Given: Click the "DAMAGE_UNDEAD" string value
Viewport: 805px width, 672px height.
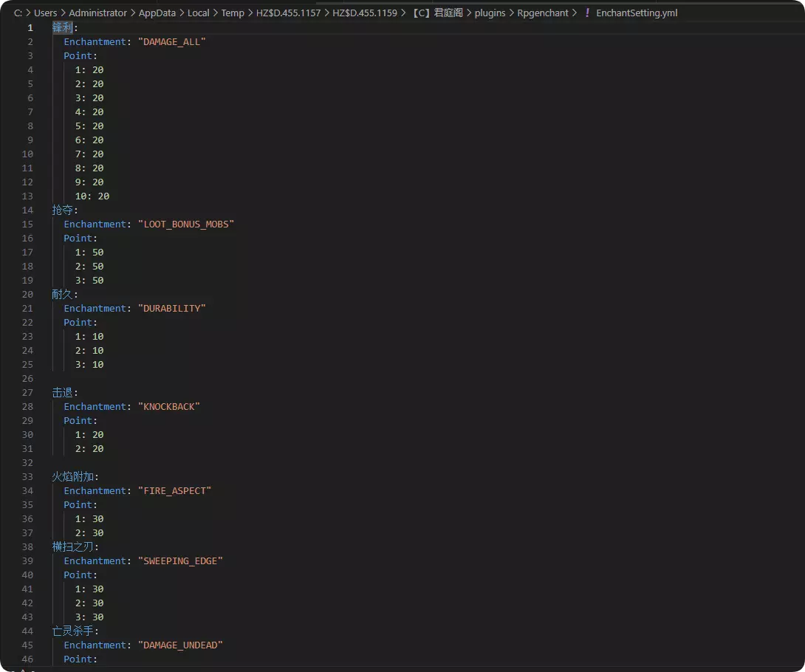Looking at the screenshot, I should 180,645.
